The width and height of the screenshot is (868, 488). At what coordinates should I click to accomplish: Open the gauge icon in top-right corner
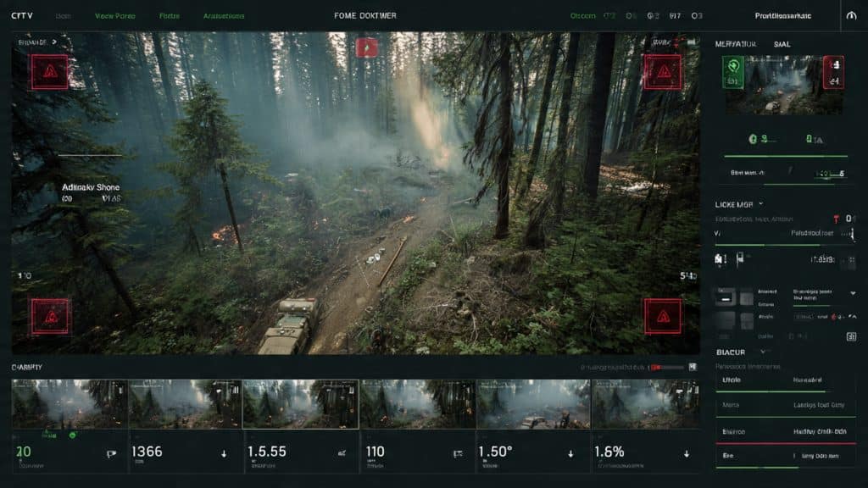(x=851, y=15)
